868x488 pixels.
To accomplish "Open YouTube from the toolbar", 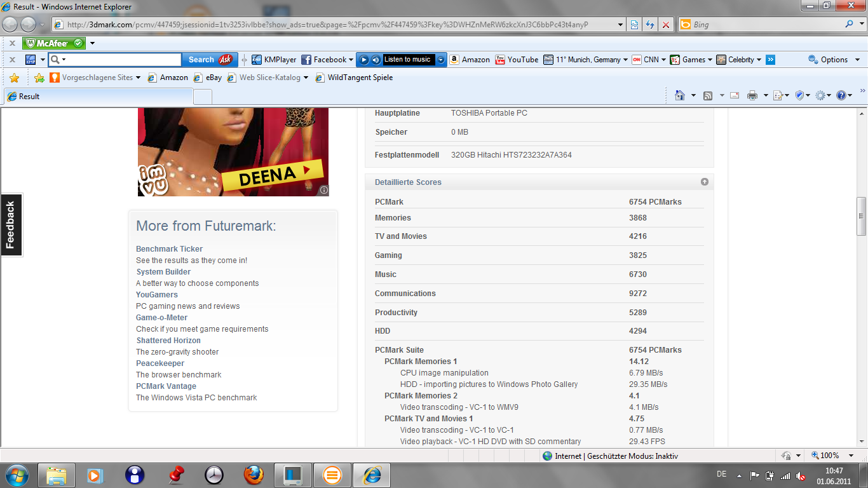I will pyautogui.click(x=517, y=60).
